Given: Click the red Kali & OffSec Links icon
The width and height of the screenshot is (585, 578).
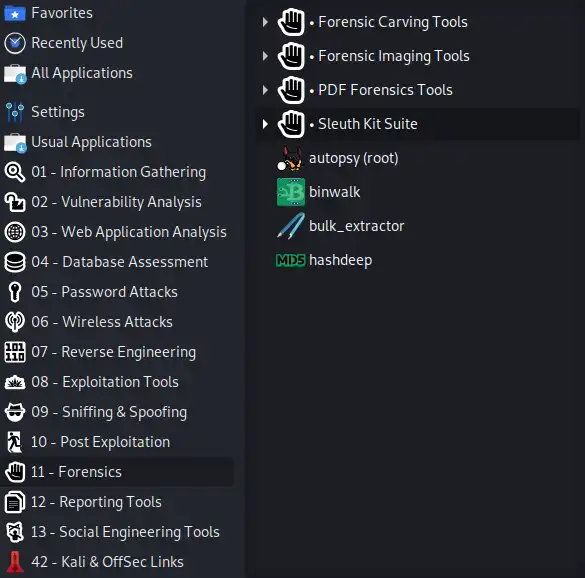Looking at the screenshot, I should coord(15,562).
